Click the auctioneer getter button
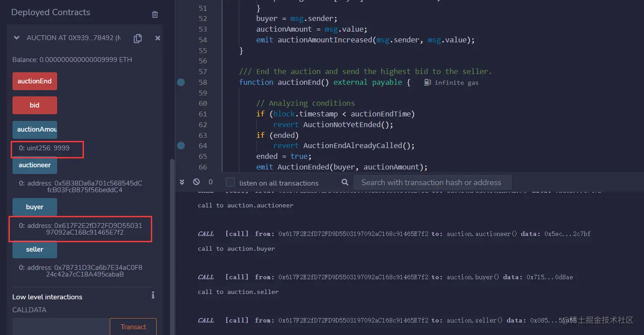This screenshot has height=335, width=644. [x=35, y=165]
